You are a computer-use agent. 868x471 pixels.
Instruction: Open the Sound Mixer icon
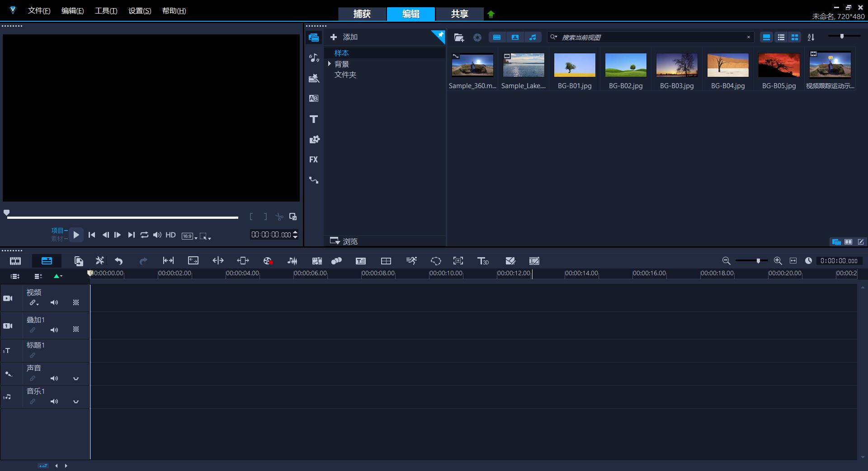292,261
